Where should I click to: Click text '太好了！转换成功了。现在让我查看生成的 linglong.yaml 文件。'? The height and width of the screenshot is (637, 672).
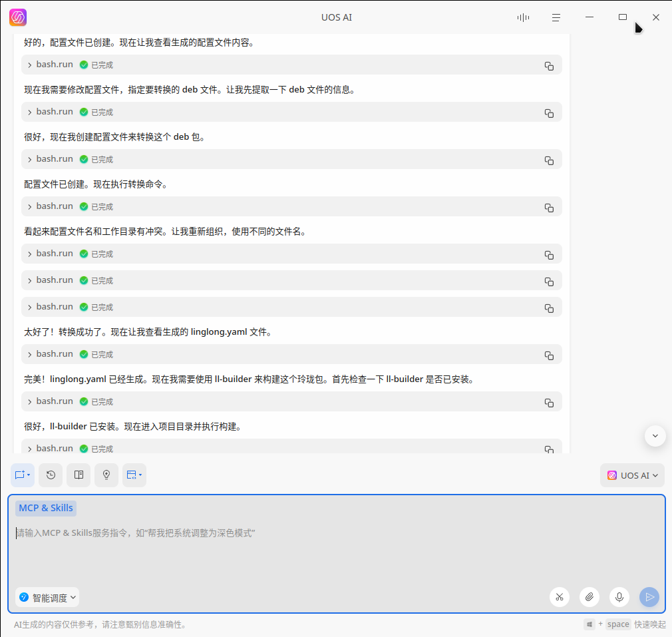click(x=149, y=332)
